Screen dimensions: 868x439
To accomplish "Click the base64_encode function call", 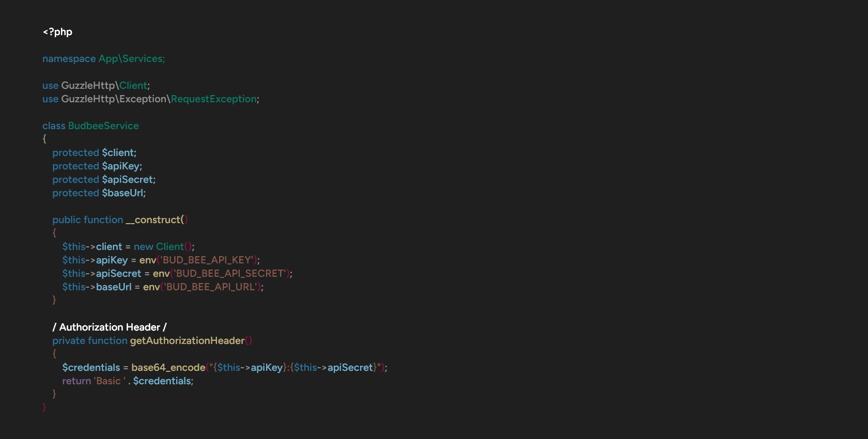I will coord(168,368).
